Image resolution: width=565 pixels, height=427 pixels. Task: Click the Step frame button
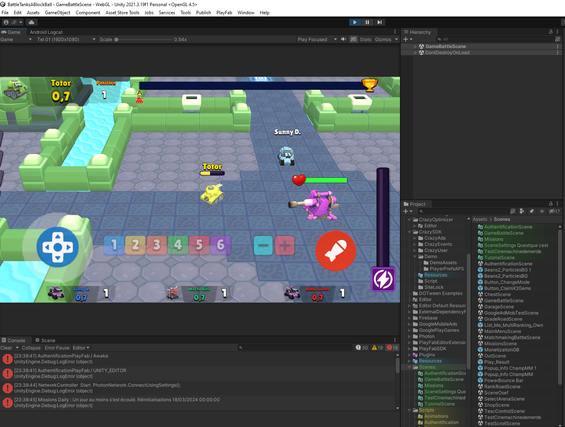point(379,22)
